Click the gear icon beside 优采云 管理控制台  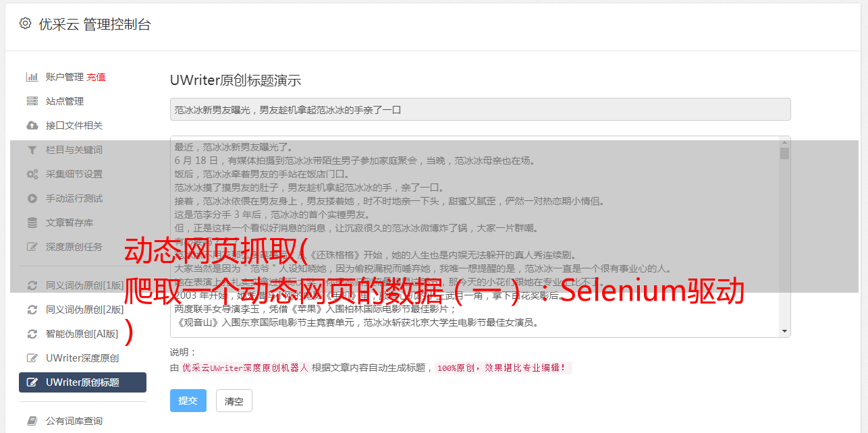(25, 24)
